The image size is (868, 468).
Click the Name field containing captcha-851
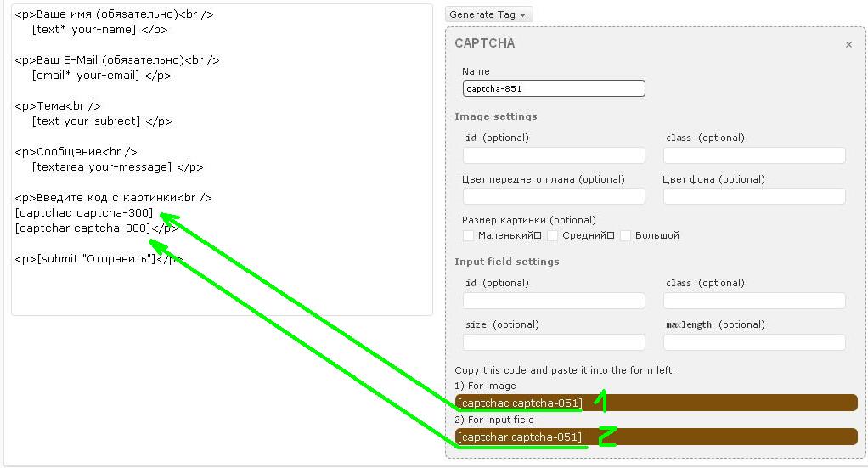click(554, 88)
